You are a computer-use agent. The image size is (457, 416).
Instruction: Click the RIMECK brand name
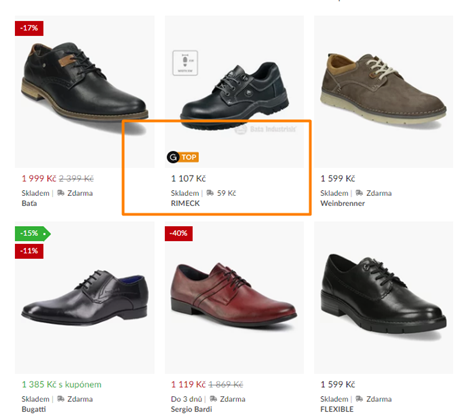[185, 203]
